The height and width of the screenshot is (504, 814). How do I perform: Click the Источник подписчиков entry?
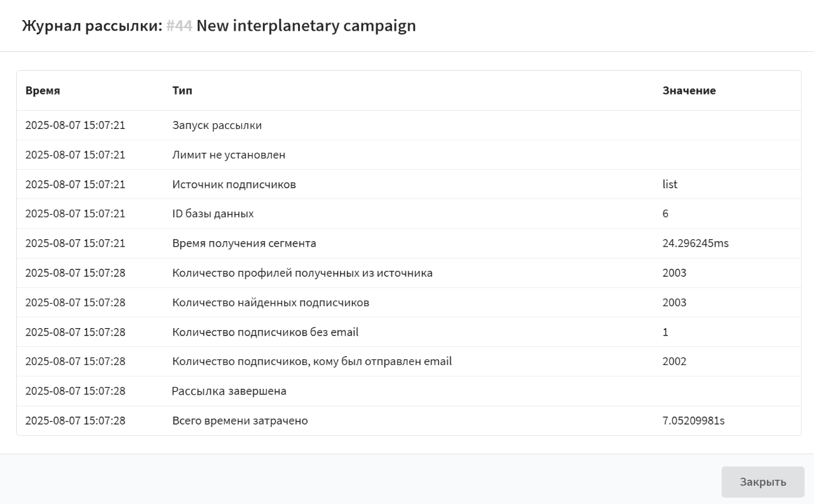pos(234,184)
